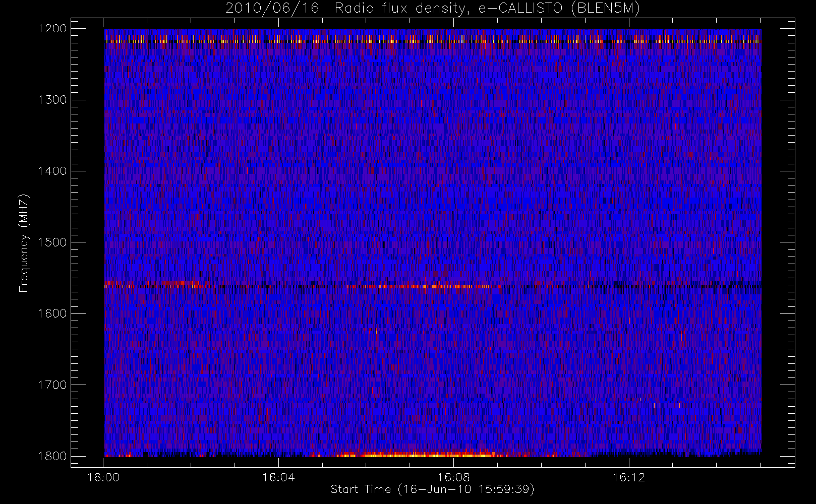Click the 1400 frequency tick label

point(52,171)
